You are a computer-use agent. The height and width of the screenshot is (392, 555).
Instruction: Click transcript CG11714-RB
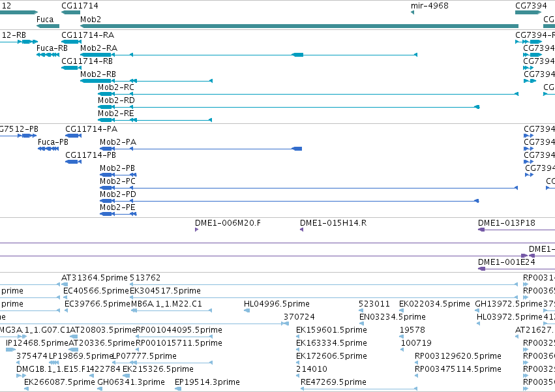click(72, 68)
